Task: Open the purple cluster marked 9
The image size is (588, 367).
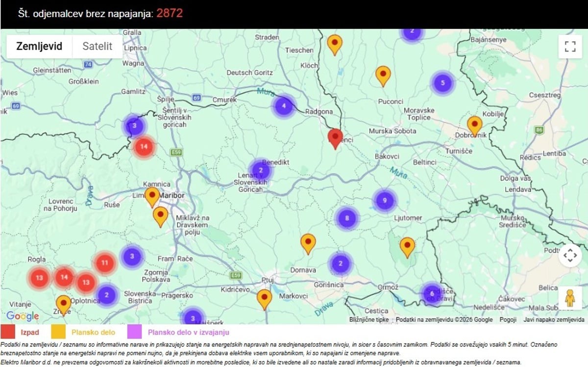Action: [x=385, y=200]
